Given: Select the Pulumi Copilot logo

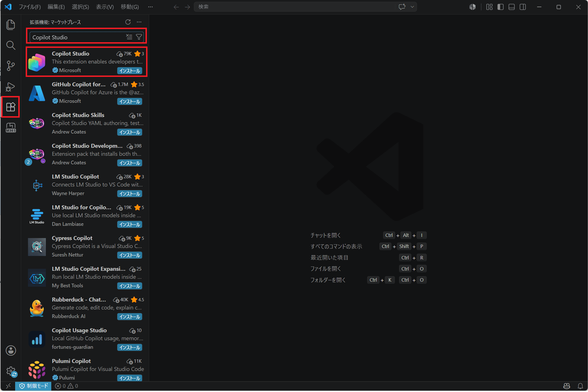Looking at the screenshot, I should point(37,370).
